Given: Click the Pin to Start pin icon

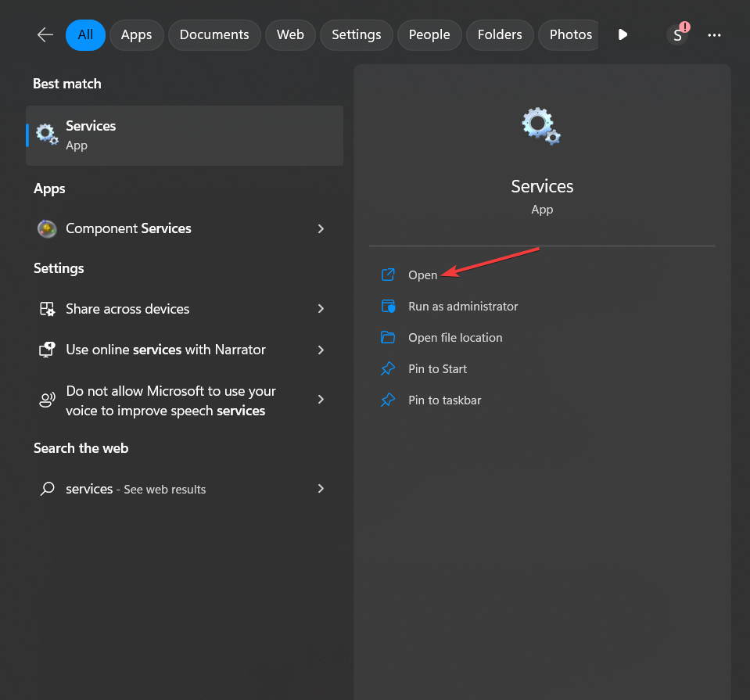Looking at the screenshot, I should 388,368.
